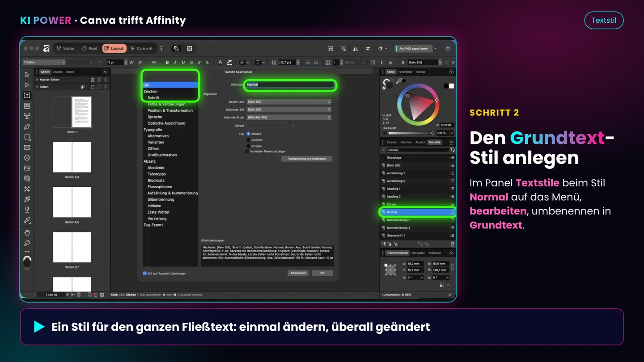Select the Place Image tool
The width and height of the screenshot is (644, 362).
tap(27, 168)
